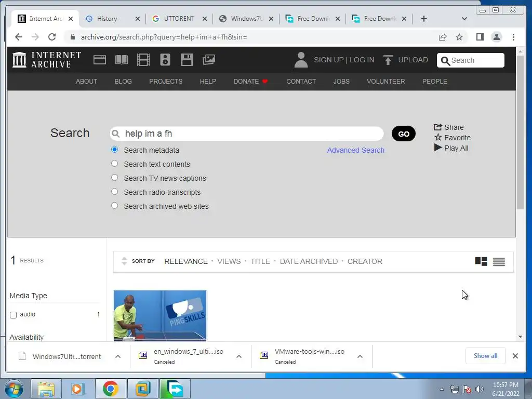Select Search TV news captions
The height and width of the screenshot is (399, 532).
[x=115, y=178]
